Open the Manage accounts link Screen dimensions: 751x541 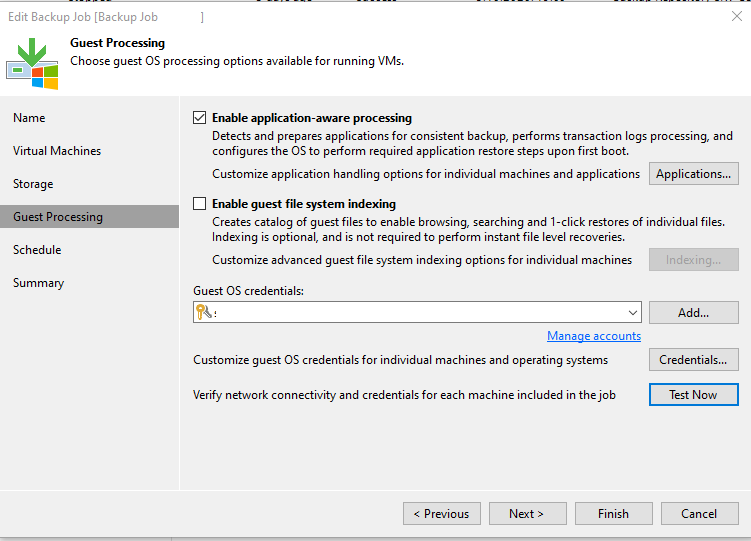(594, 336)
